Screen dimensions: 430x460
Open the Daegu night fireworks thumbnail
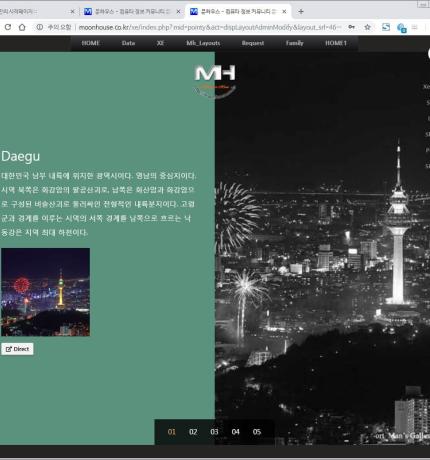pos(45,292)
